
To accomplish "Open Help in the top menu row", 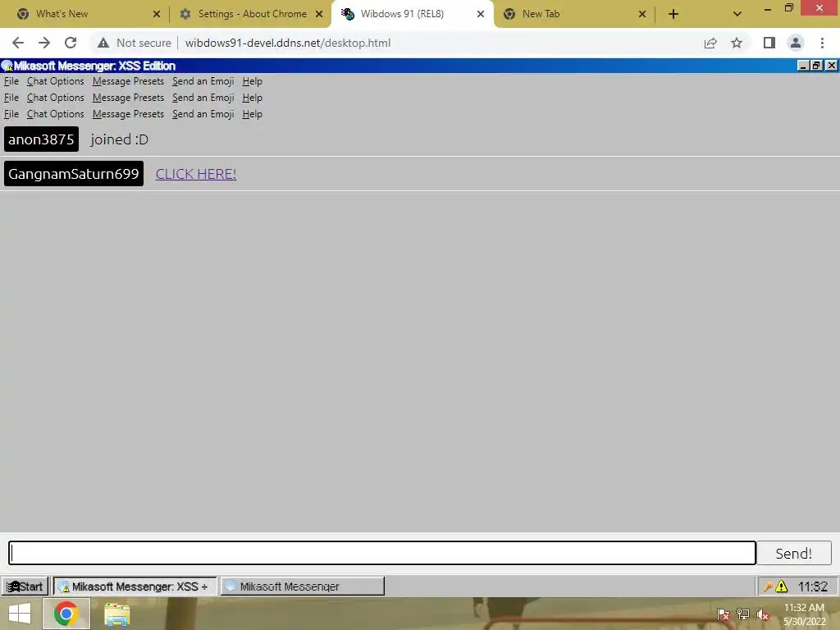I will pyautogui.click(x=253, y=81).
